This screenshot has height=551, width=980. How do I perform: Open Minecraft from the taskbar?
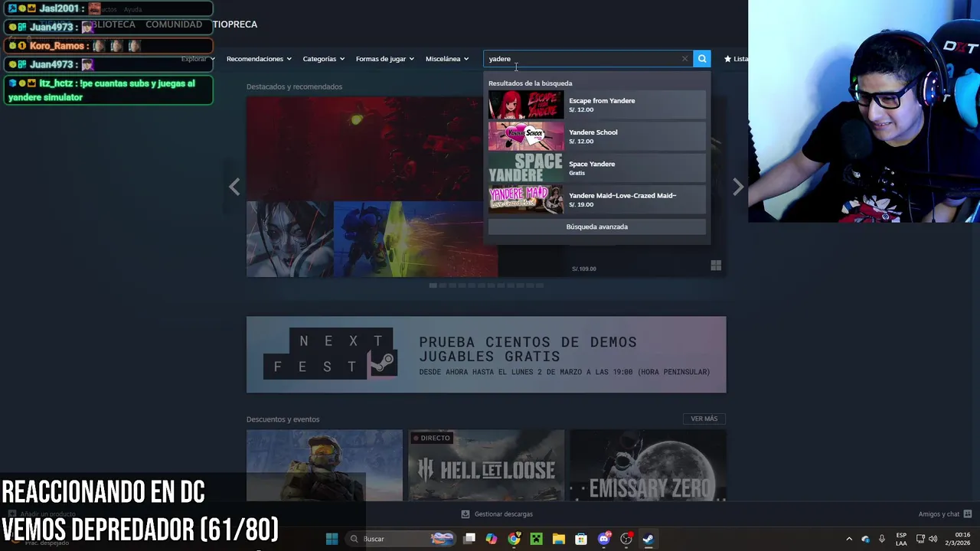pyautogui.click(x=536, y=539)
